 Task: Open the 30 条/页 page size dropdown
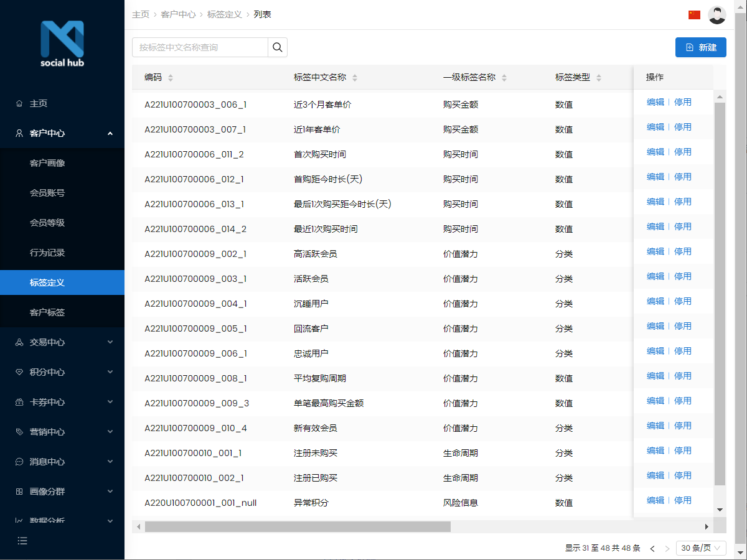(x=701, y=548)
